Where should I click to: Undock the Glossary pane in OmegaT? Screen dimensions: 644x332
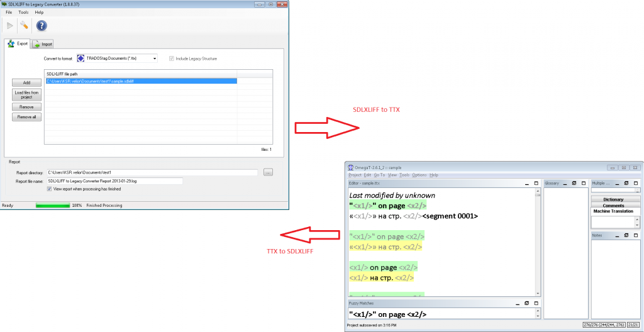pyautogui.click(x=574, y=183)
